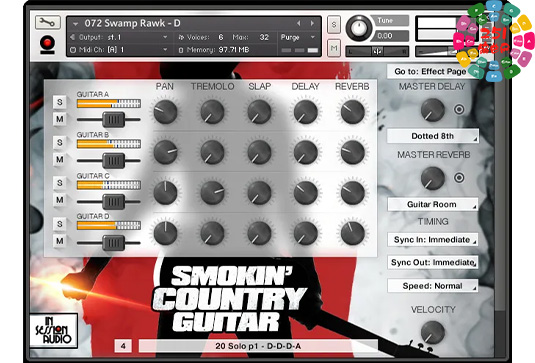Click the Velocity knob
Image resolution: width=535 pixels, height=363 pixels.
point(433,333)
